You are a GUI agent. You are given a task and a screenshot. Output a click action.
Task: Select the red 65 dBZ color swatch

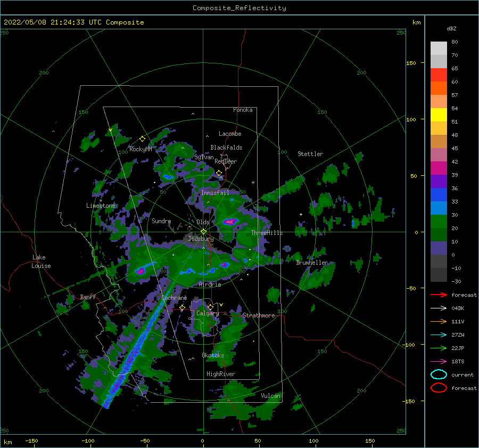[x=439, y=75]
